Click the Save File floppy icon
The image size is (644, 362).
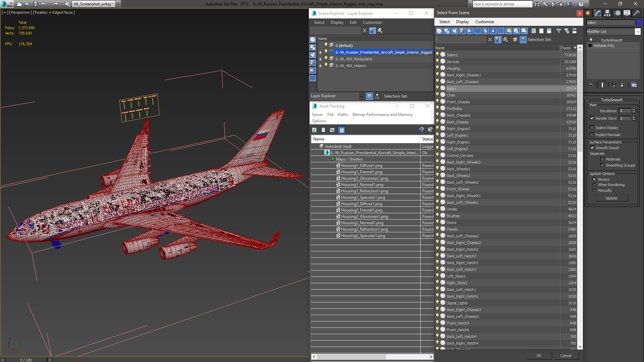[x=36, y=4]
